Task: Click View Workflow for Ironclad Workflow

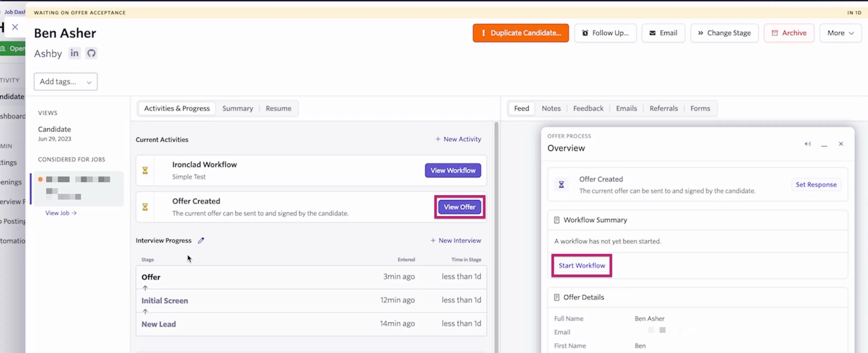Action: 452,171
